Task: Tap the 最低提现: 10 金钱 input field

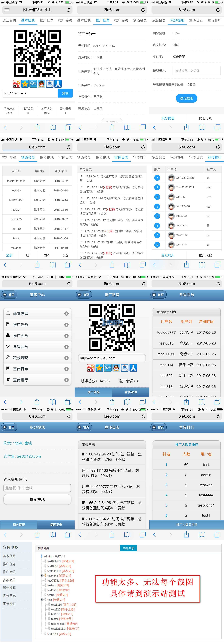Action: point(196,70)
